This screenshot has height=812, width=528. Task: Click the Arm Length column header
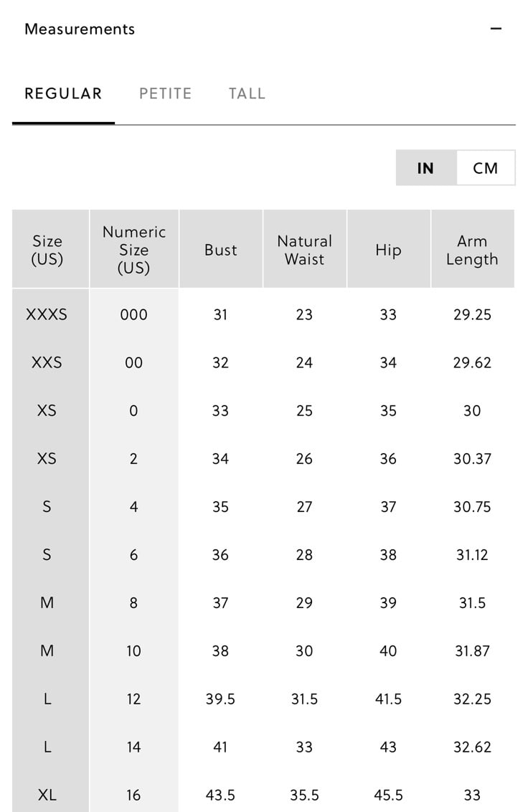473,248
